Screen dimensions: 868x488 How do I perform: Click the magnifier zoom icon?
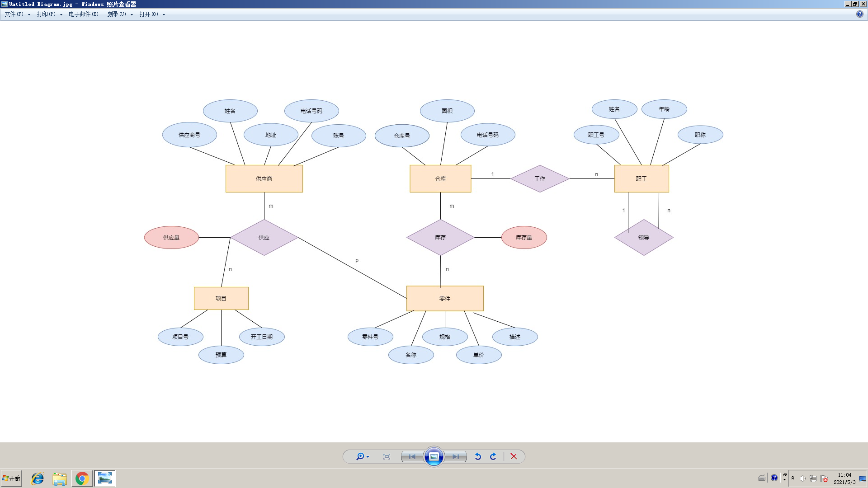tap(360, 456)
